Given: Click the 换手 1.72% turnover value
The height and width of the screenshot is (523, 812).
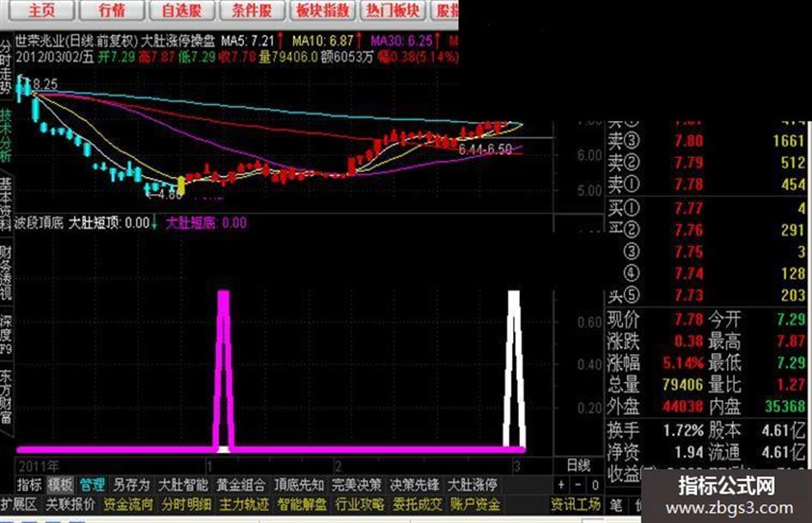Looking at the screenshot, I should tap(684, 429).
